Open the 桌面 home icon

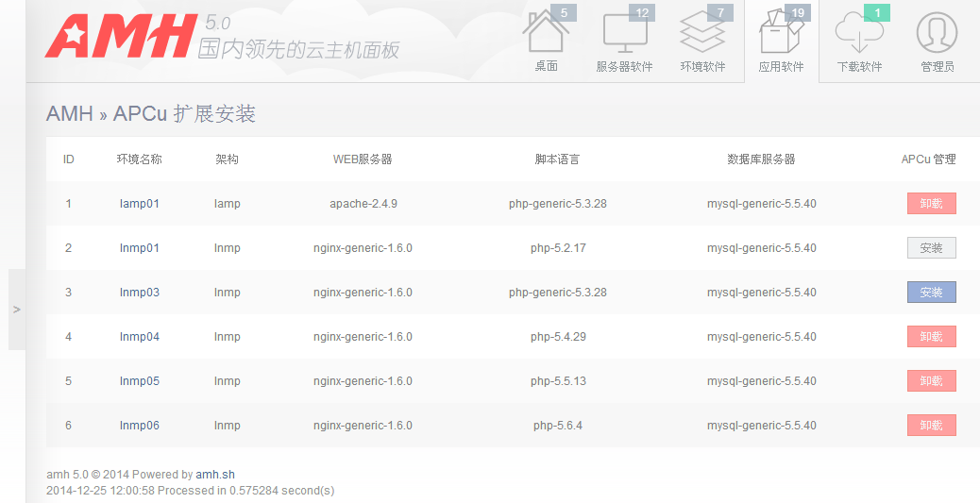547,34
